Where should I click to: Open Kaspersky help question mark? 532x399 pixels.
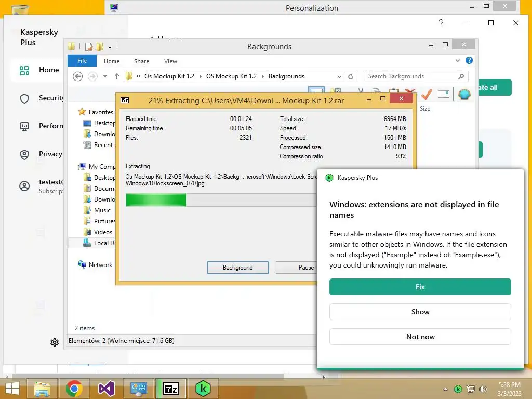pyautogui.click(x=441, y=23)
